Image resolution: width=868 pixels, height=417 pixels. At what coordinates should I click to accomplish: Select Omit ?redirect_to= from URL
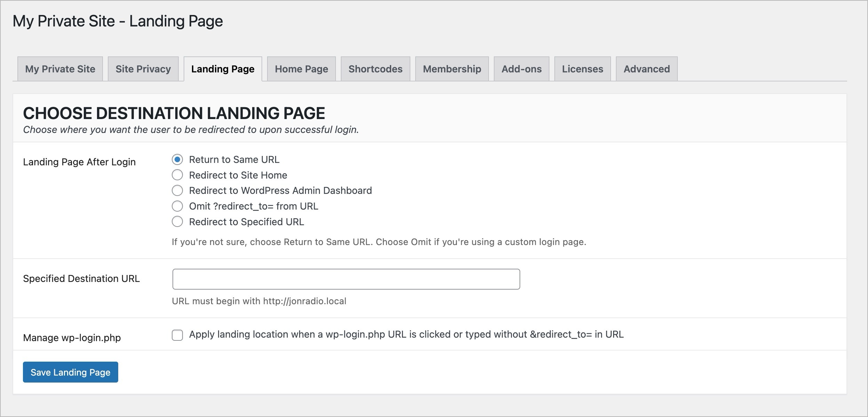[178, 206]
